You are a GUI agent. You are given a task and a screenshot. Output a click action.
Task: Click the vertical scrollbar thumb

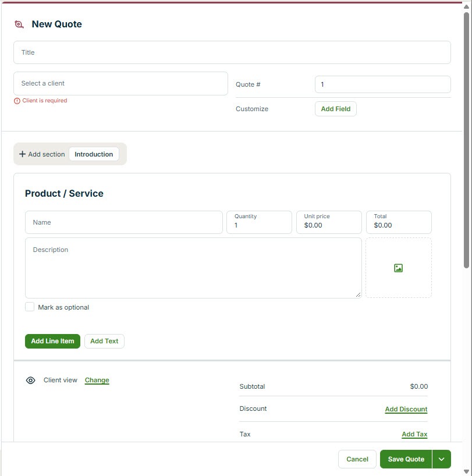point(467,140)
